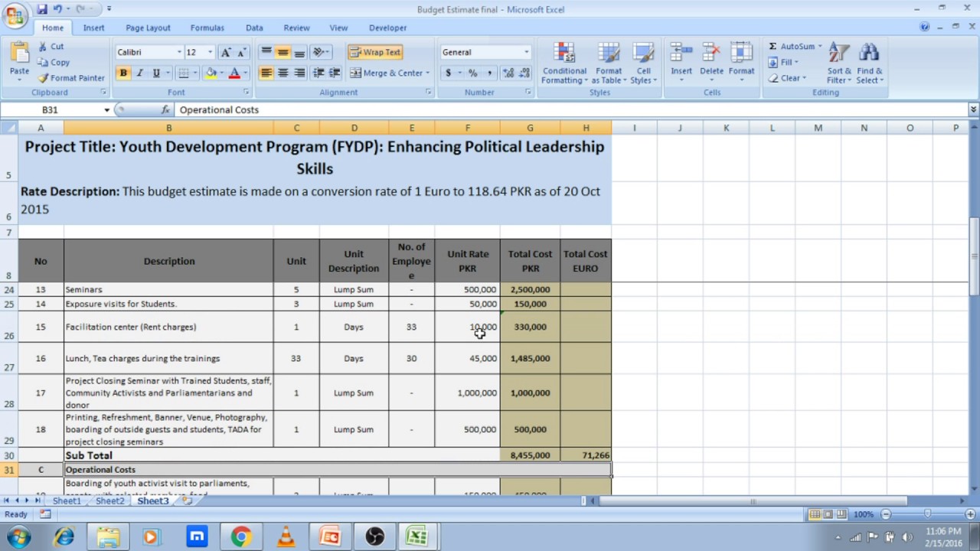
Task: Click the zoom slider handle
Action: pyautogui.click(x=927, y=514)
